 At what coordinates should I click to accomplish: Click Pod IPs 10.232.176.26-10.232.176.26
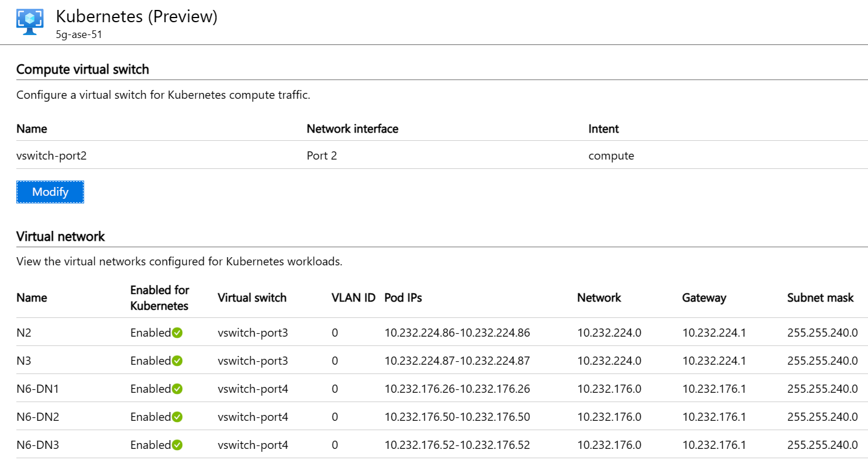click(457, 389)
